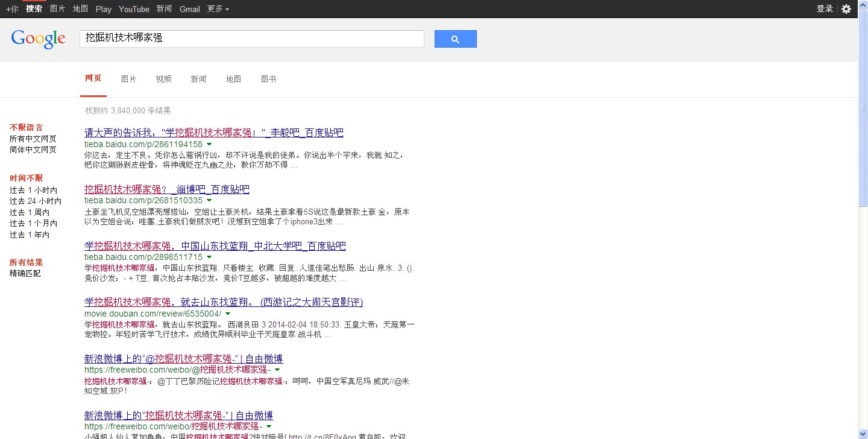Switch to the 视频 search tab
Screen dimensions: 868x439
click(163, 79)
